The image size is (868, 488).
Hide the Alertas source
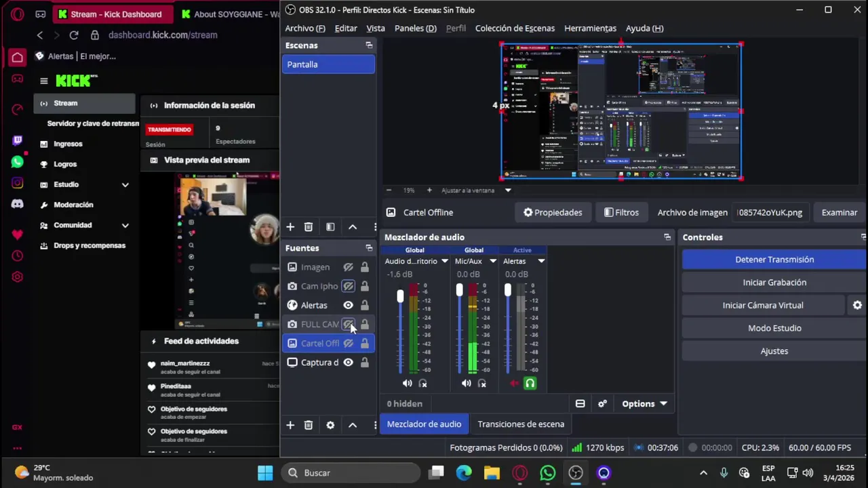pyautogui.click(x=348, y=305)
